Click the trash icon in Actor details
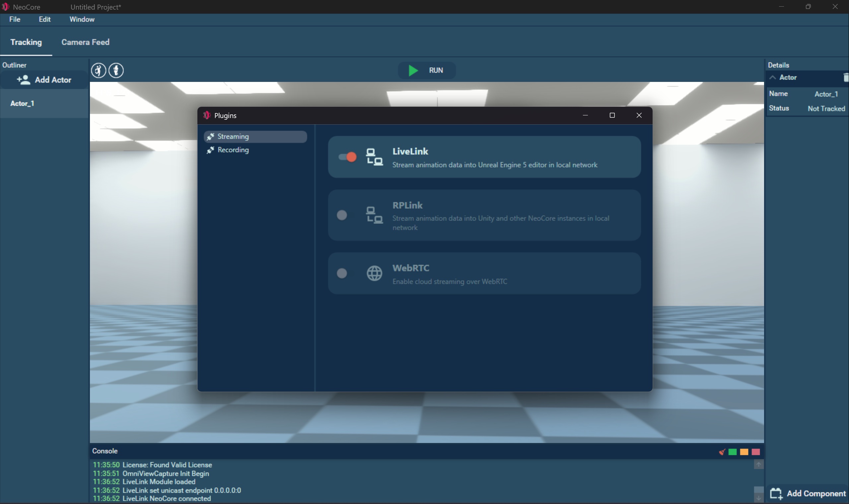 pos(845,78)
